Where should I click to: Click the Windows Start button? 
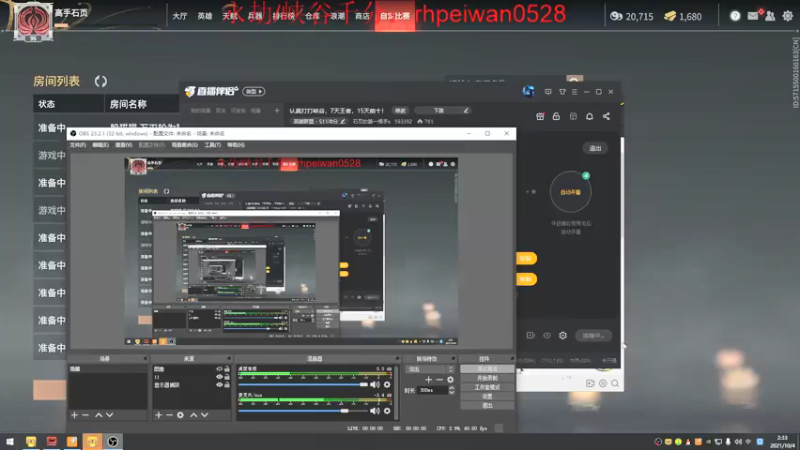(10, 441)
